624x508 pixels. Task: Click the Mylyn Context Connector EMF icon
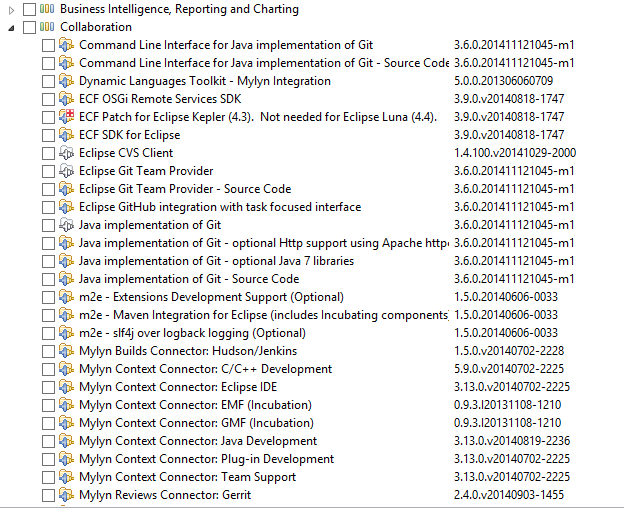coord(66,405)
